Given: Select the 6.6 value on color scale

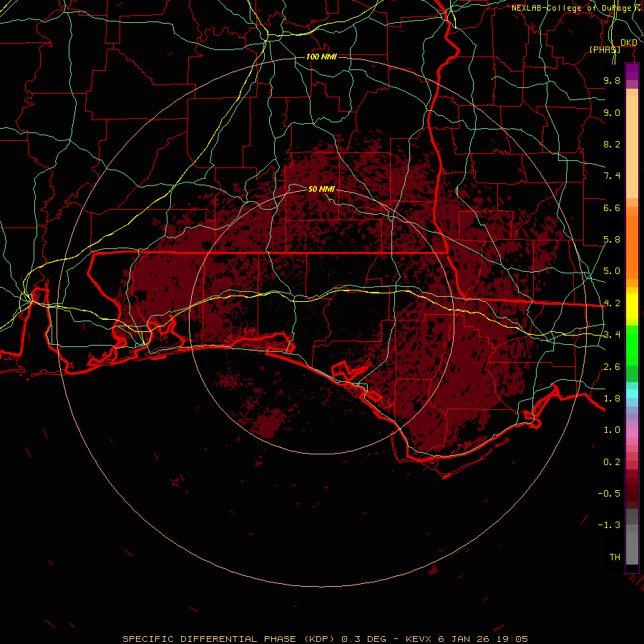Looking at the screenshot, I should (612, 208).
